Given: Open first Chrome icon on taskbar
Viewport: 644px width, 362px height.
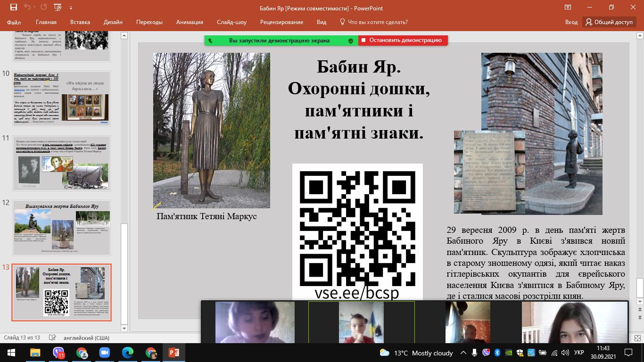Looking at the screenshot, I should [x=82, y=353].
